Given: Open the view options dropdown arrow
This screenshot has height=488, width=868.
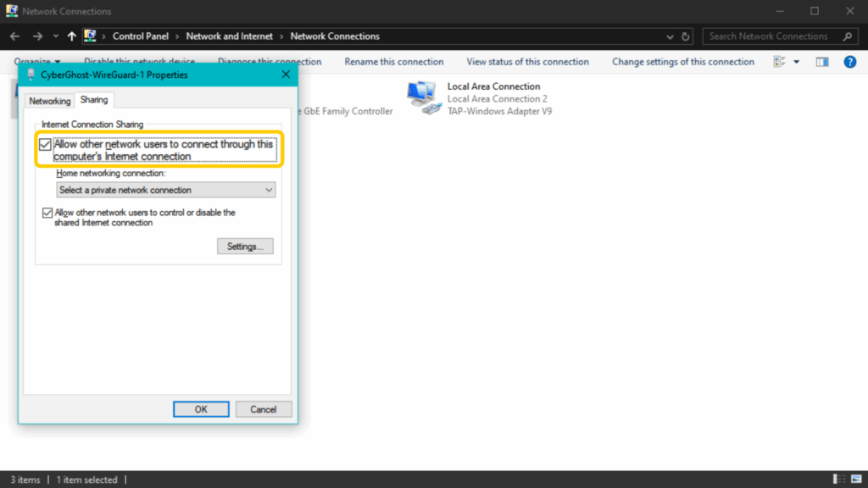Looking at the screenshot, I should click(797, 62).
